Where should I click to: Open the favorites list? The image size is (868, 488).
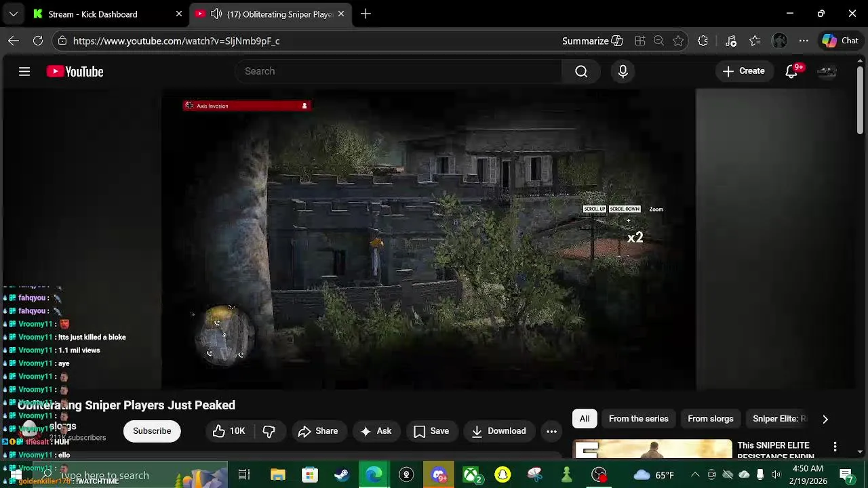tap(755, 41)
